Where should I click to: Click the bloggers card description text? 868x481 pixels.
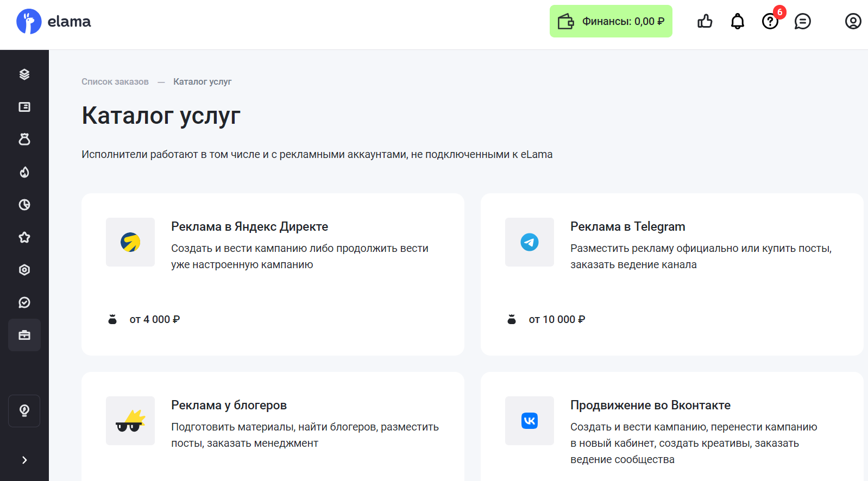305,435
